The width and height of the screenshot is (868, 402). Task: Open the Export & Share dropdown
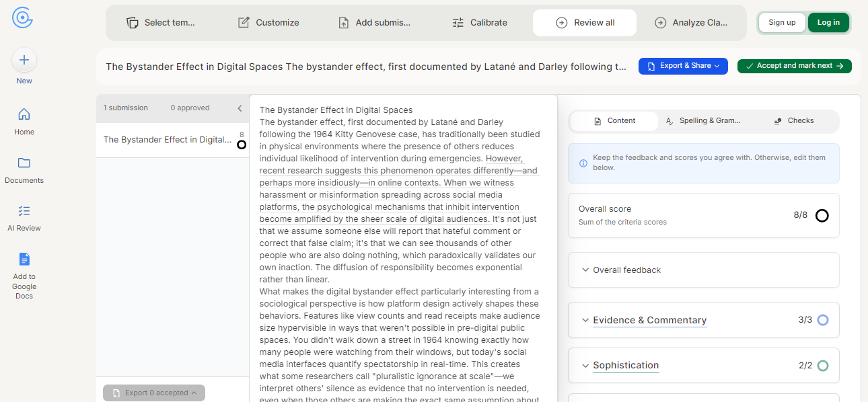tap(683, 66)
